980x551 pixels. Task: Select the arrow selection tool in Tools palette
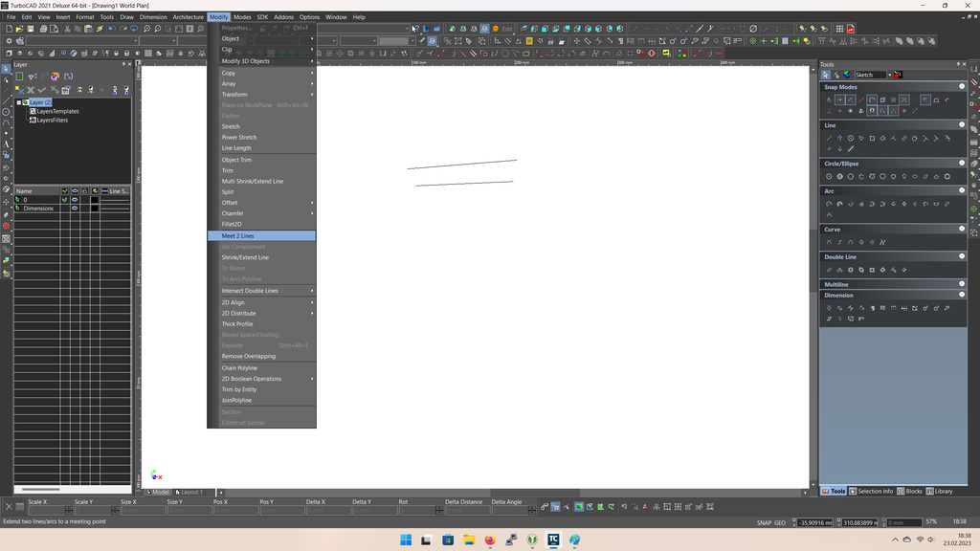[825, 75]
